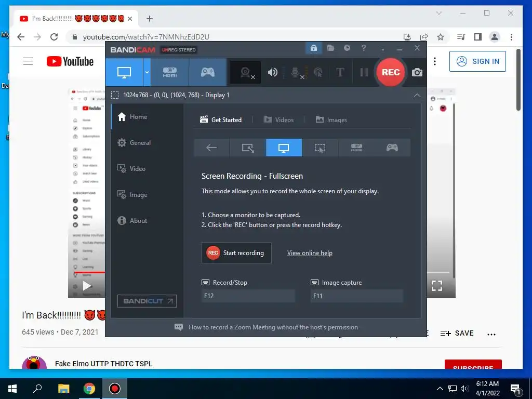Click Chrome share page icon
Viewport: 532px width, 399px height.
point(424,37)
